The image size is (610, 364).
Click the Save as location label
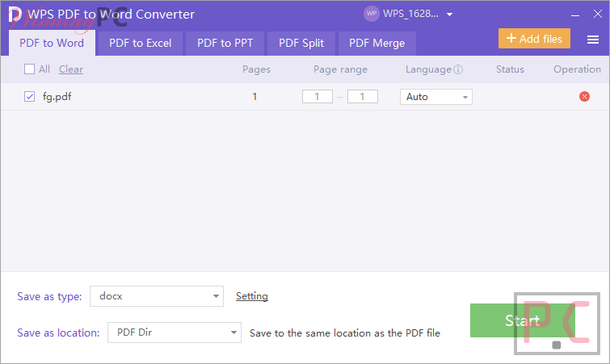point(58,333)
